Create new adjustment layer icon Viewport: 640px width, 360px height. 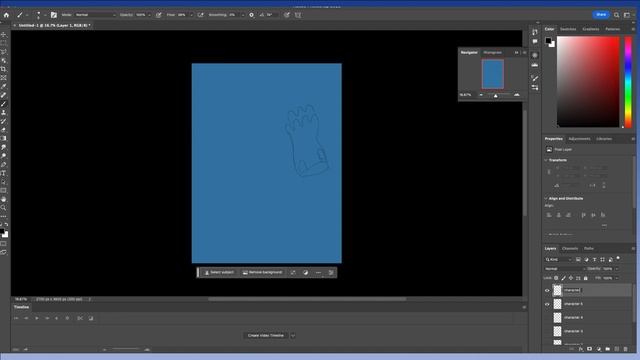[598, 349]
